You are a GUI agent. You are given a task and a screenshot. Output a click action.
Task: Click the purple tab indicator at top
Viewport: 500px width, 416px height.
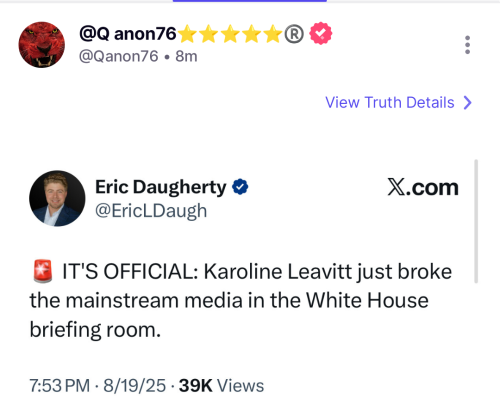[250, 1]
